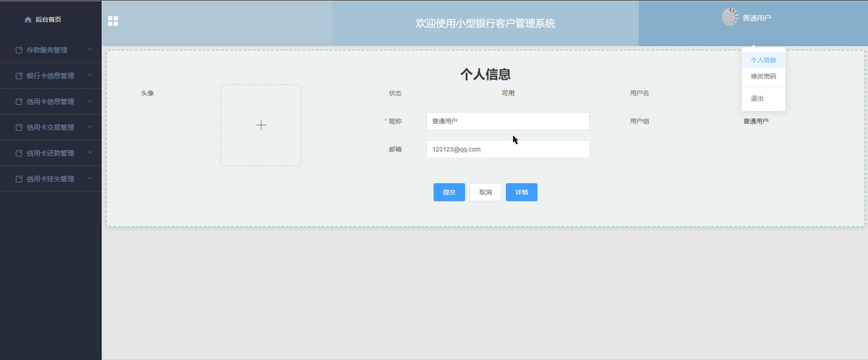Click the plus icon to upload avatar
868x360 pixels.
(261, 125)
